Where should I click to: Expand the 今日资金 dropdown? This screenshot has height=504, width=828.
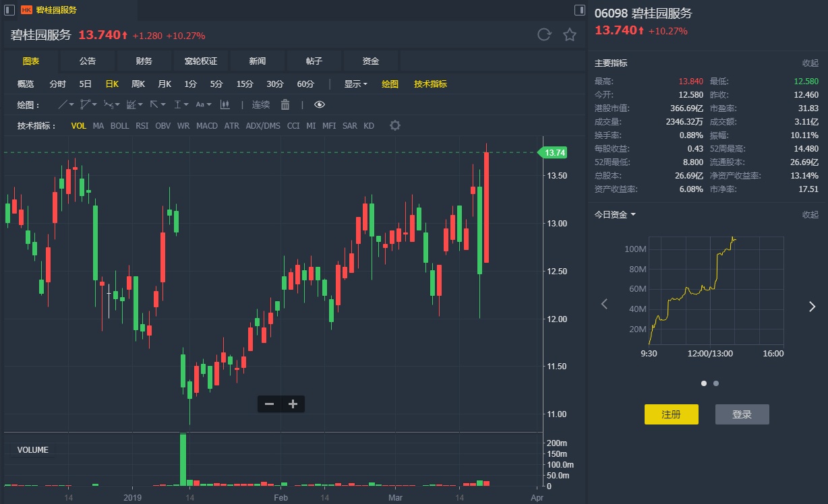(x=615, y=215)
